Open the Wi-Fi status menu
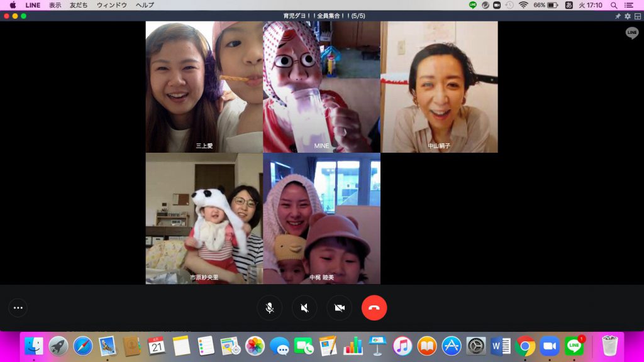This screenshot has width=644, height=362. click(x=523, y=5)
